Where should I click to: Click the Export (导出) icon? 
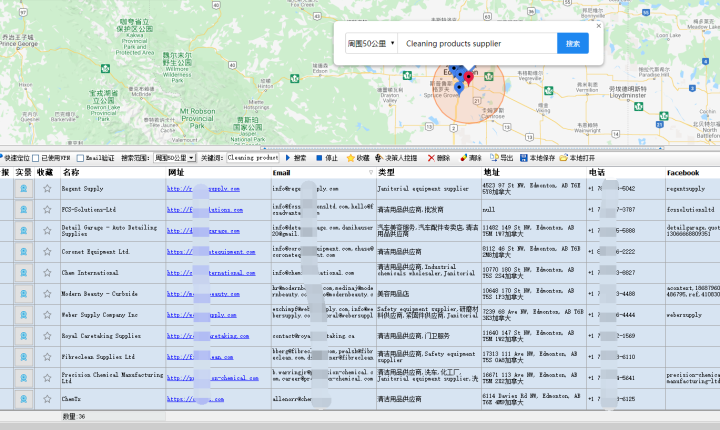[494, 158]
